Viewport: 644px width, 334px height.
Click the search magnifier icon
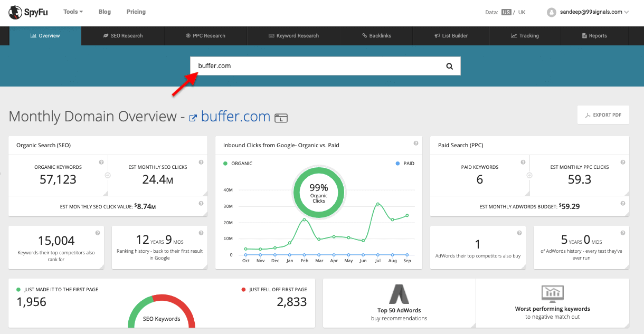point(449,66)
